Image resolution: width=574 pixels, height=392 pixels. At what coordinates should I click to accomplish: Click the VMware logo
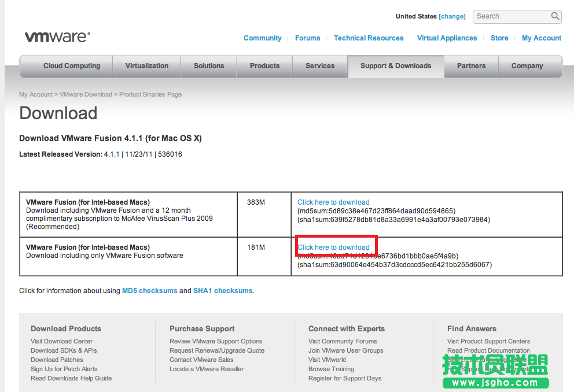57,36
